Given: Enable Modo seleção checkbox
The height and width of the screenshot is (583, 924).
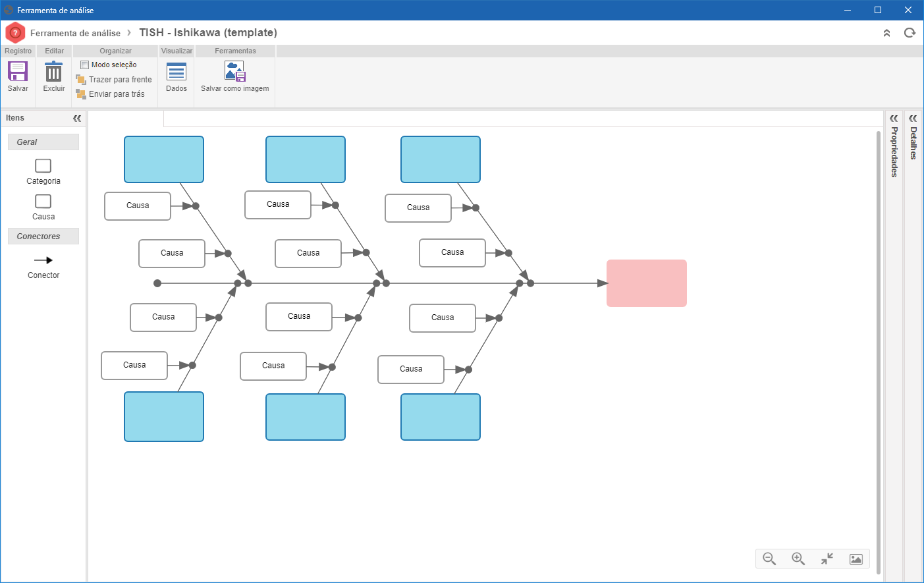Looking at the screenshot, I should pos(84,65).
